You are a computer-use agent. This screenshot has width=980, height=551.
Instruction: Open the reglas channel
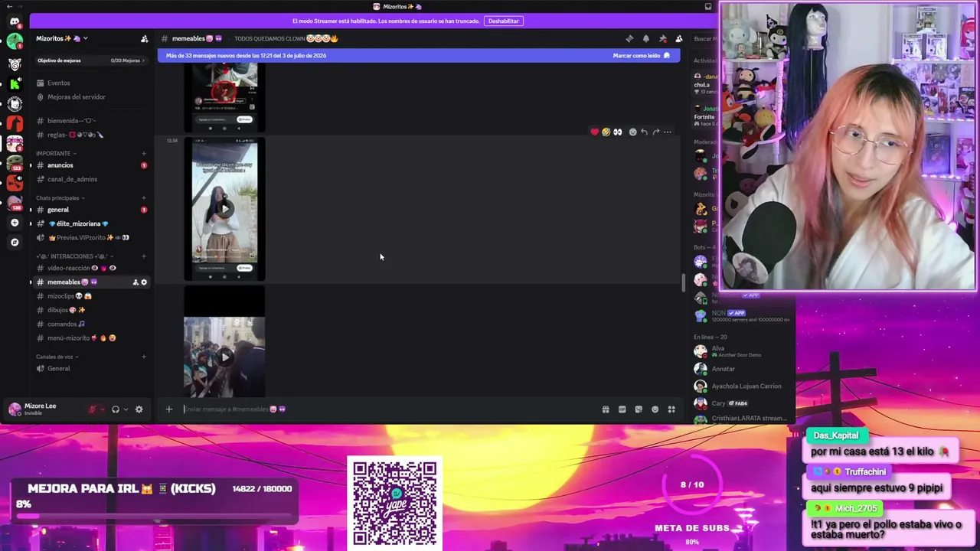tap(90, 135)
